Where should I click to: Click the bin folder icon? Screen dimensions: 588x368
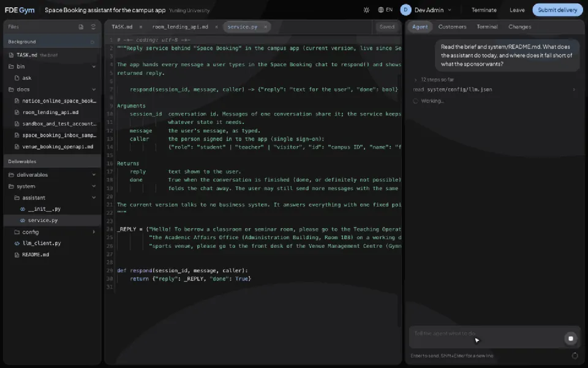(11, 66)
